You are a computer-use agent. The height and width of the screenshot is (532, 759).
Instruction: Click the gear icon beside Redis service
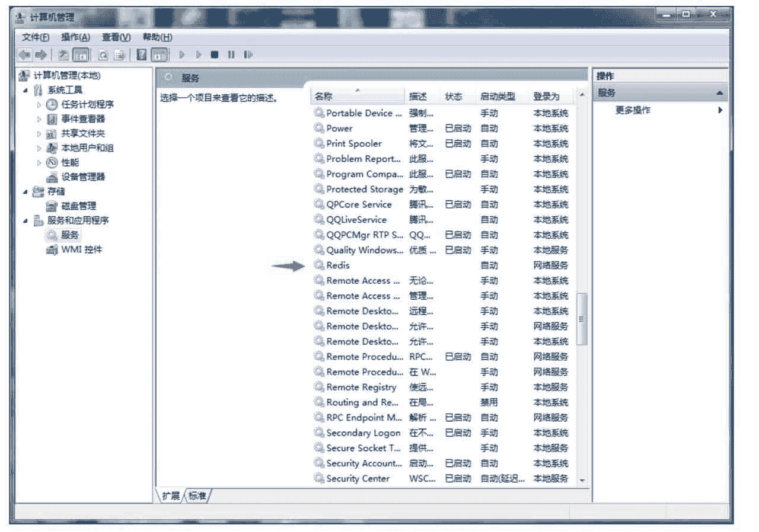tap(319, 265)
